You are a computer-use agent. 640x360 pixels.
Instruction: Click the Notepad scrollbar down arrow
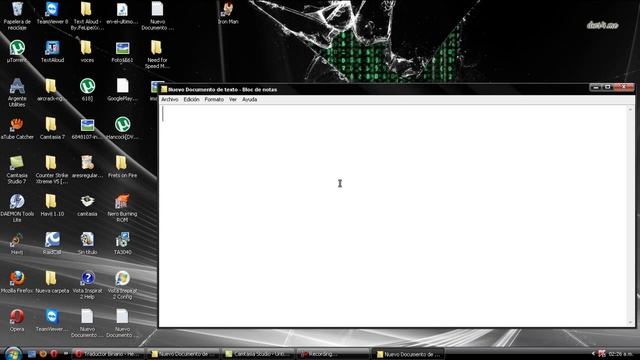(630, 322)
